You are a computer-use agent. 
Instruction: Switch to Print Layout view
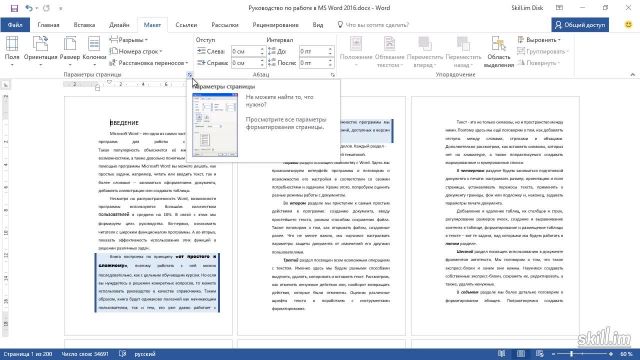(x=520, y=353)
